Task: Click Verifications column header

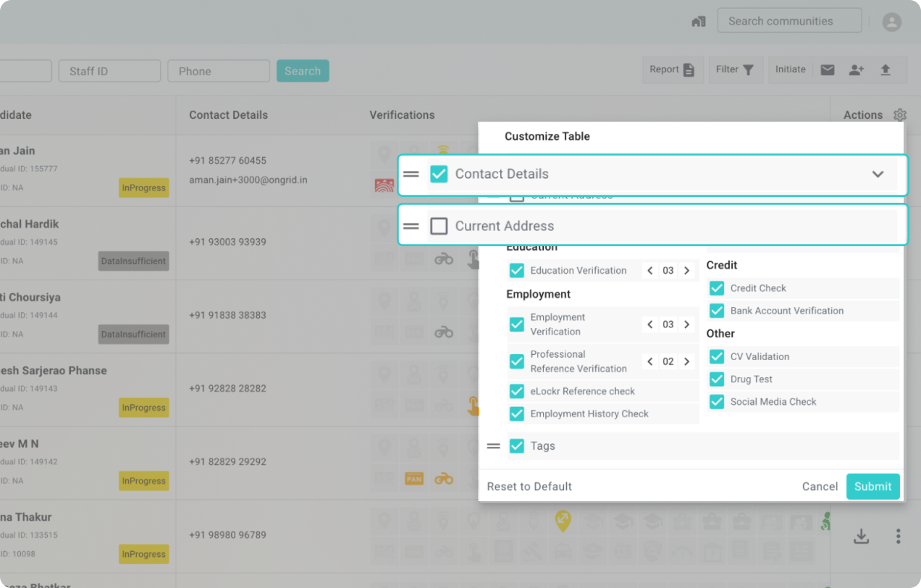Action: pyautogui.click(x=402, y=115)
